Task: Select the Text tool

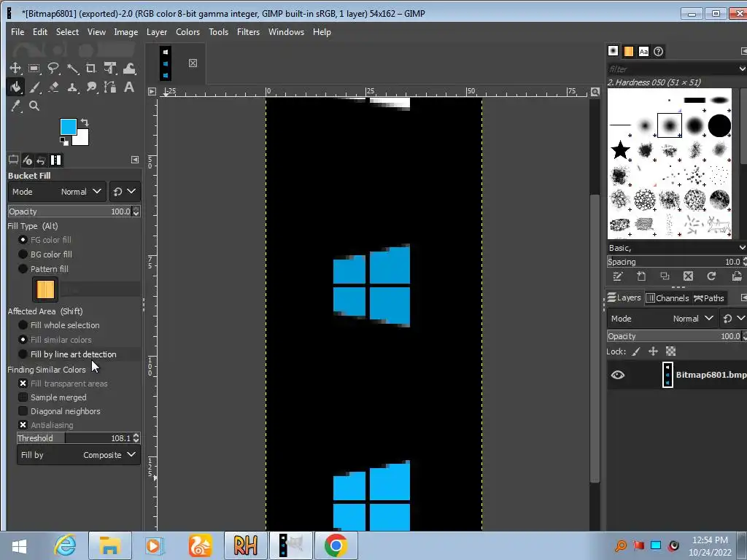Action: [x=129, y=87]
